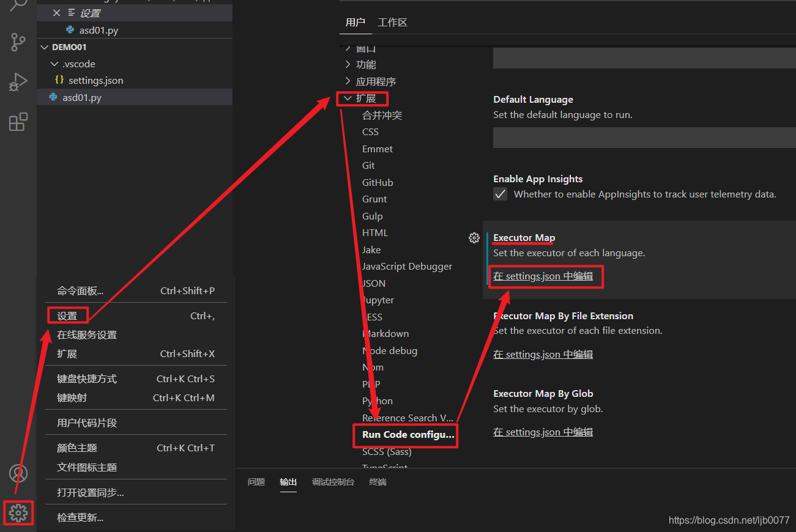
Task: Open the Source Control view icon
Action: (18, 42)
